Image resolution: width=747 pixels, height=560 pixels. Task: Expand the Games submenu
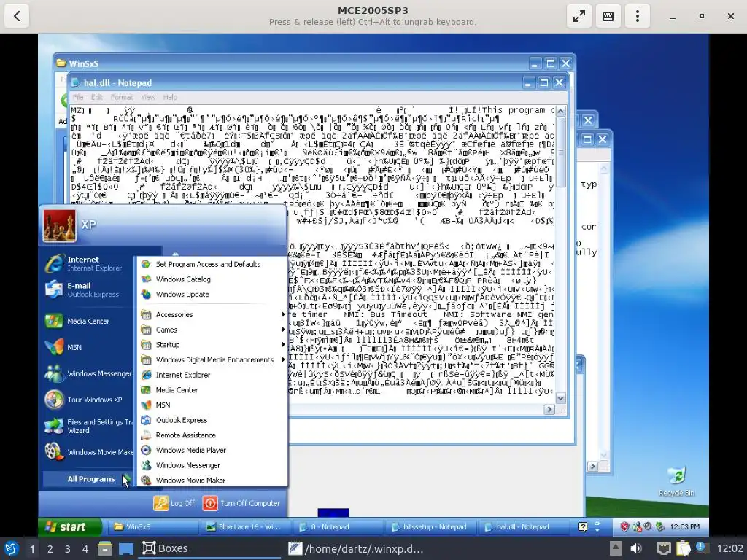coord(212,330)
